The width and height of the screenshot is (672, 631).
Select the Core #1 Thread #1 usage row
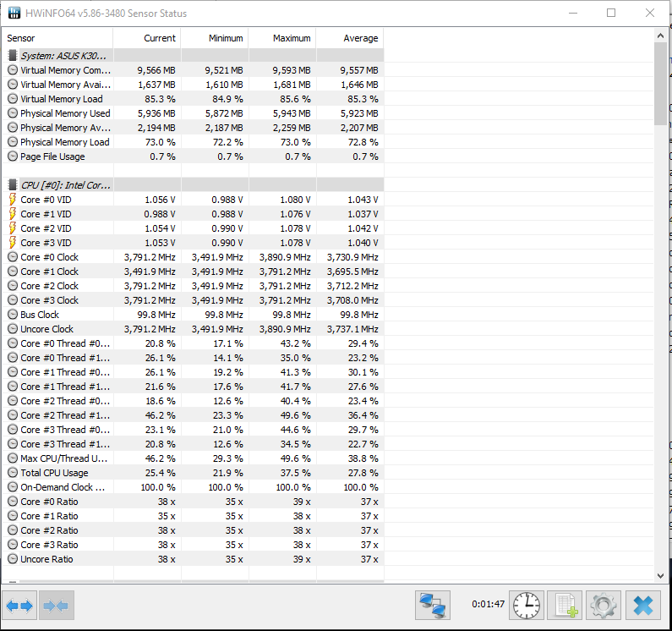[x=193, y=387]
